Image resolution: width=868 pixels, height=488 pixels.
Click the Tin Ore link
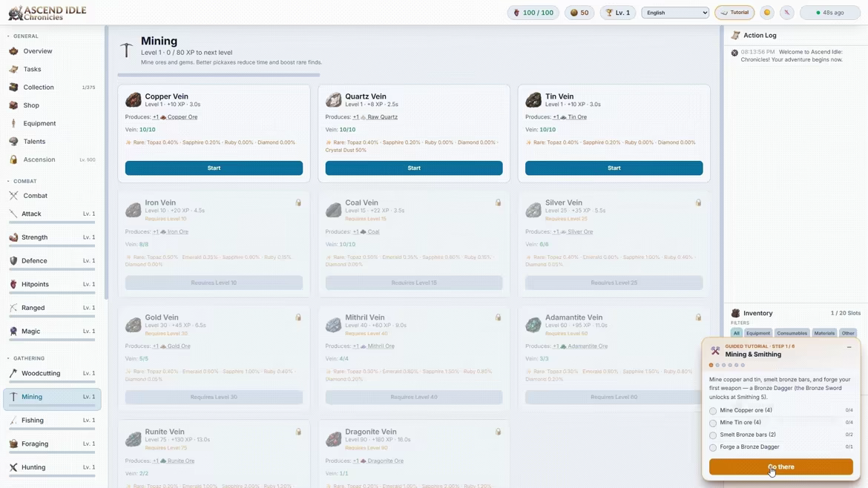coord(577,116)
